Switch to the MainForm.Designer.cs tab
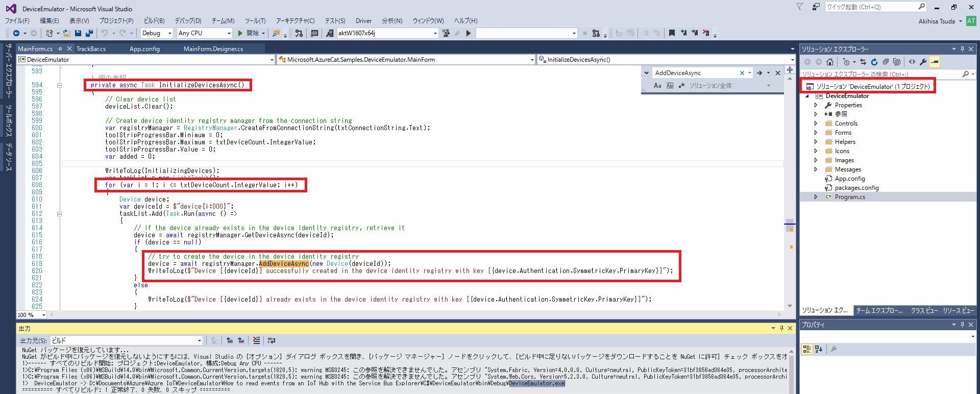This screenshot has height=394, width=980. point(213,49)
